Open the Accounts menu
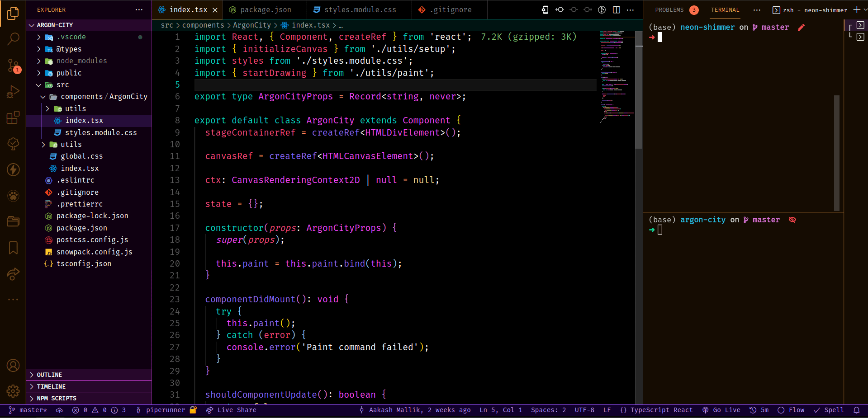Image resolution: width=868 pixels, height=418 pixels. [13, 365]
